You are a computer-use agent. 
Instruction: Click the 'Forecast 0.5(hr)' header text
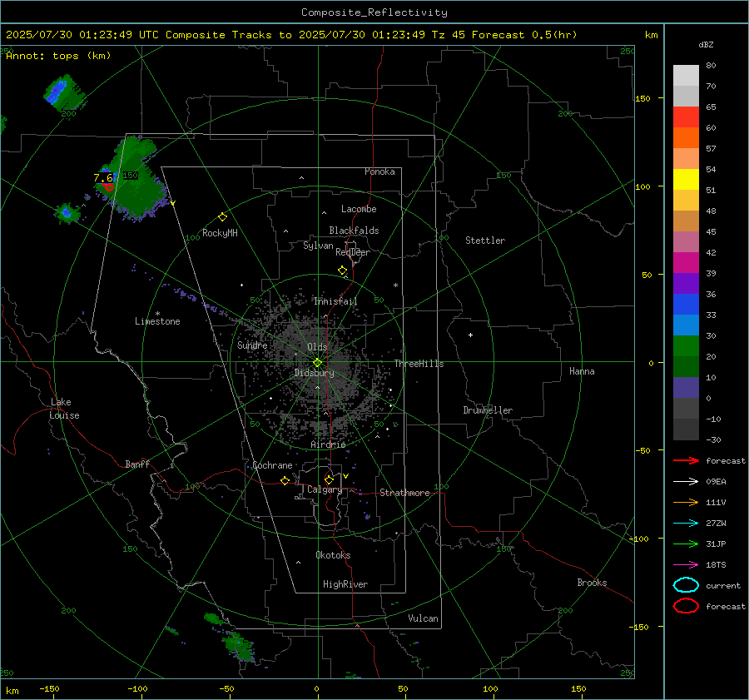(524, 35)
